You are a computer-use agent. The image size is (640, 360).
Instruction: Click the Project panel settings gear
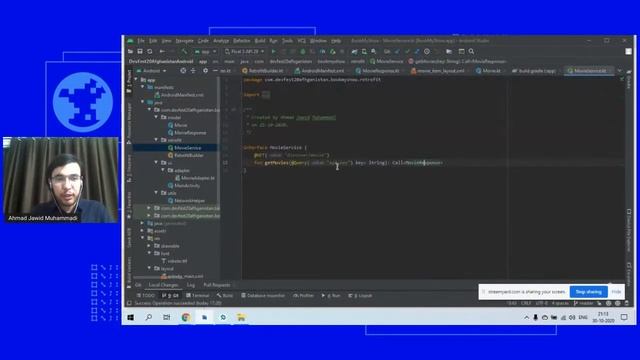pos(205,71)
